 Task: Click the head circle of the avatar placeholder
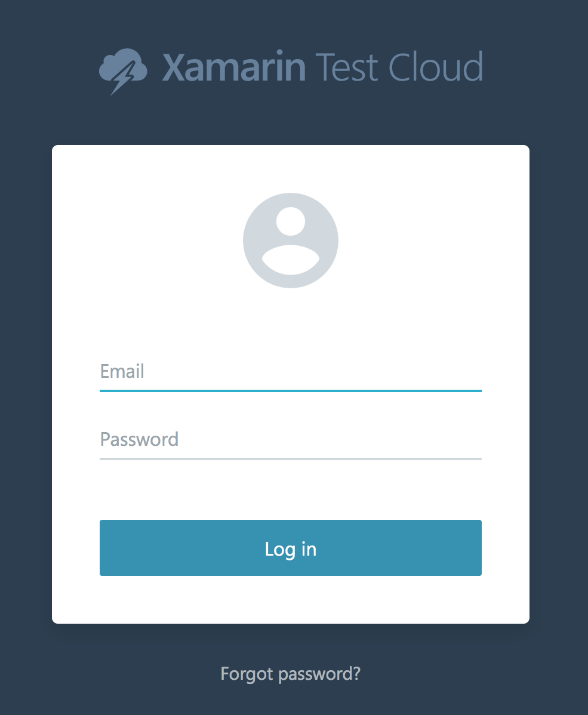tap(291, 221)
